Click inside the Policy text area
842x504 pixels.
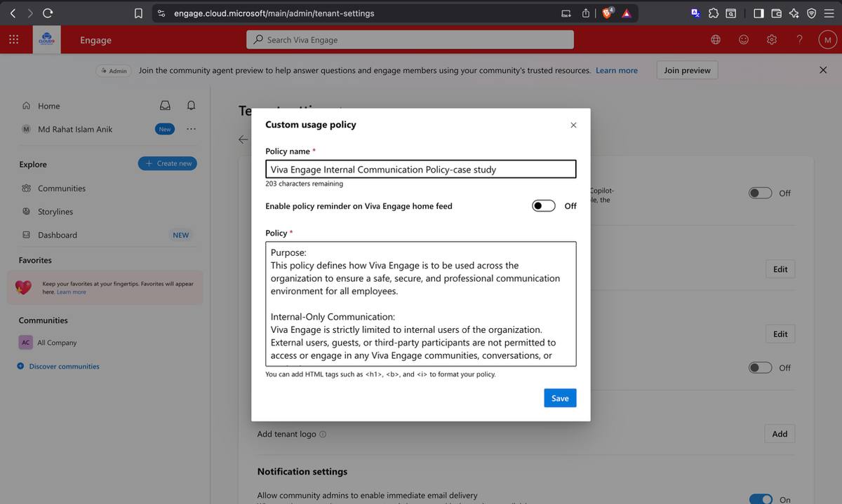[421, 304]
